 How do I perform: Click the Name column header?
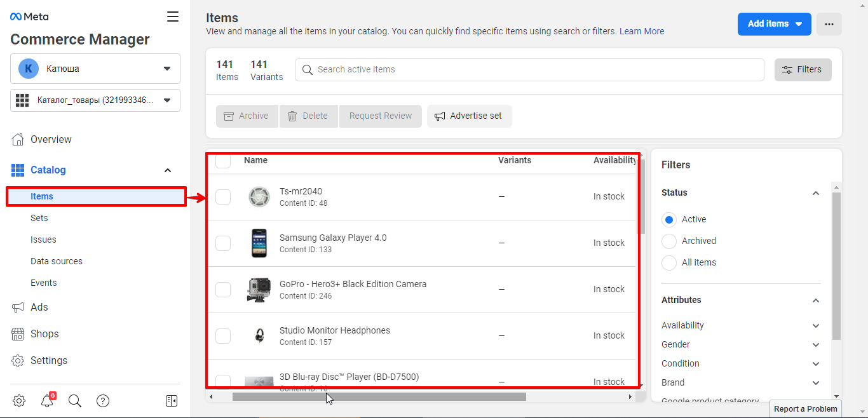pyautogui.click(x=255, y=160)
